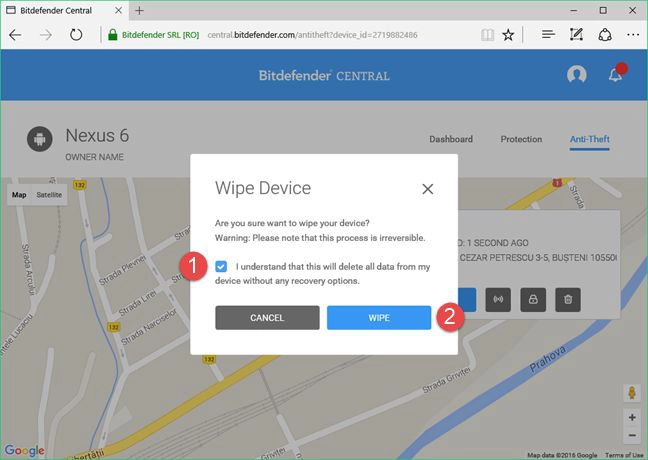The width and height of the screenshot is (648, 460).
Task: Make a web note pen icon
Action: 576,35
